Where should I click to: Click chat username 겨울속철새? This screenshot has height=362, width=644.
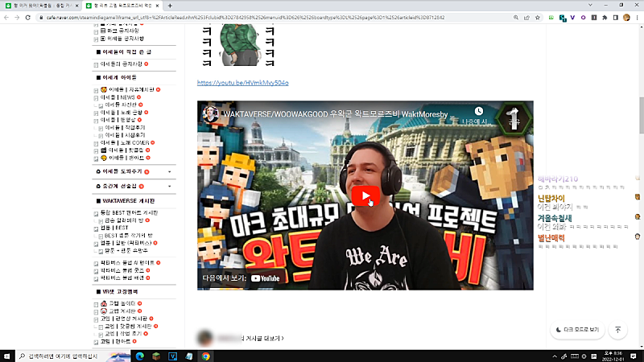click(x=555, y=218)
